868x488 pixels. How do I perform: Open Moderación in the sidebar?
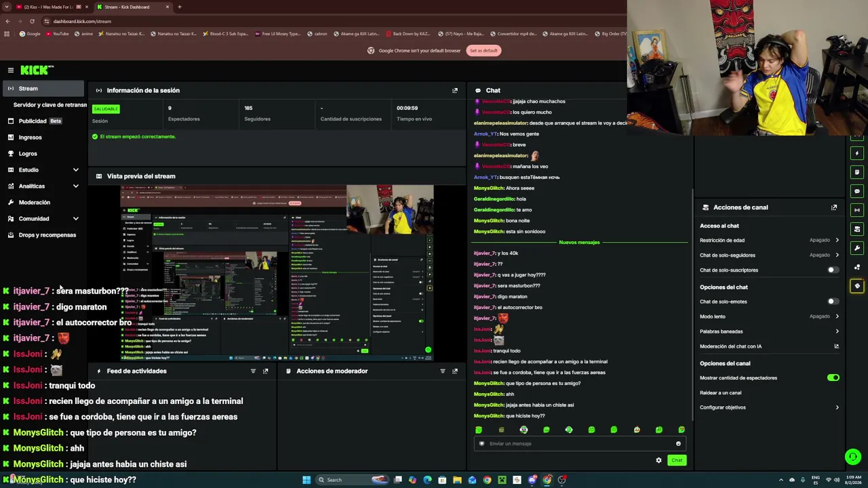coord(43,202)
